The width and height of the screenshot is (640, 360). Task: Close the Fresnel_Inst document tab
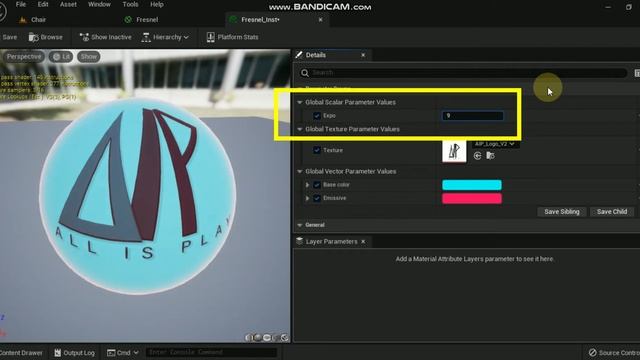[x=320, y=20]
